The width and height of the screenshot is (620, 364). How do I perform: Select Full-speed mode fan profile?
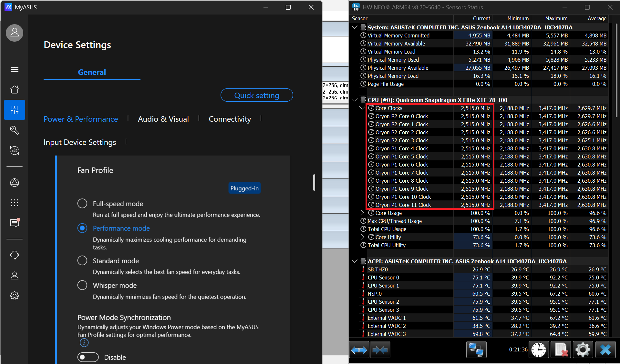(82, 204)
